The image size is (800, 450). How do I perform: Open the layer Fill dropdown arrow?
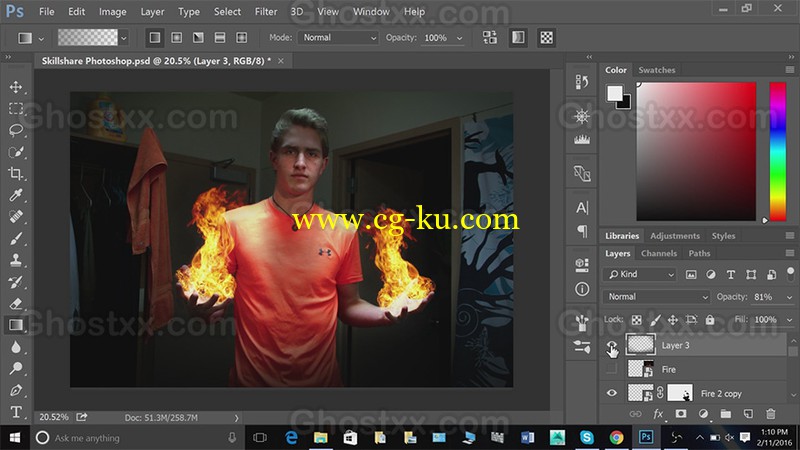pyautogui.click(x=789, y=320)
